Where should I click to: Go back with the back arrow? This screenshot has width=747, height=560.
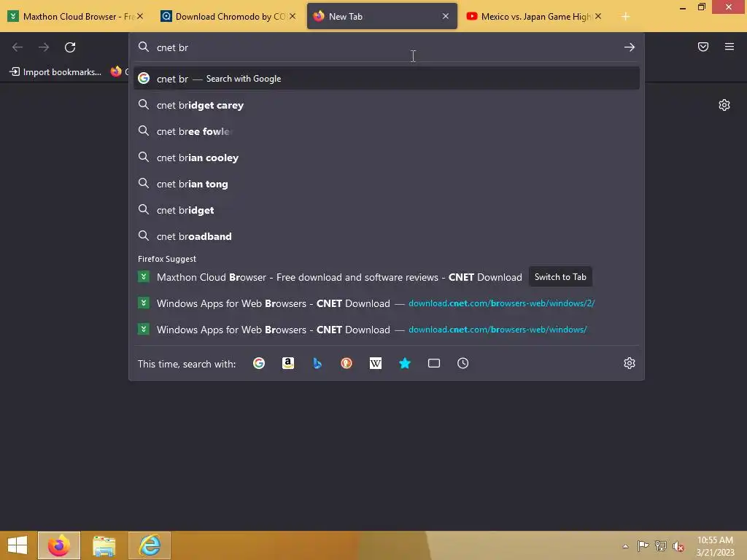[18, 47]
